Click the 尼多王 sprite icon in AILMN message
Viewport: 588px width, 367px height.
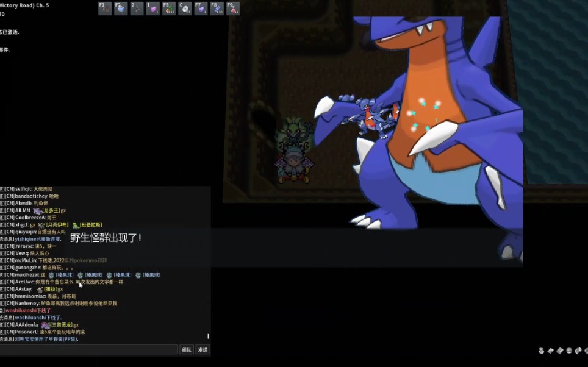[x=37, y=211]
